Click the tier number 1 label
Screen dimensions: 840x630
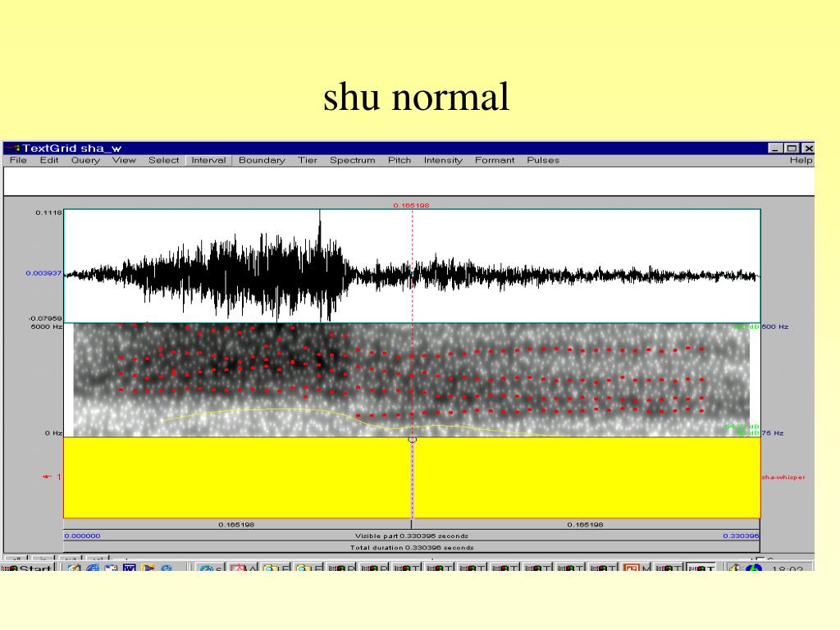(x=59, y=477)
